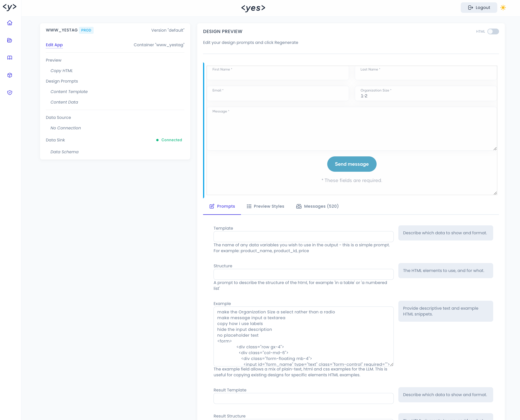Toggle the HTML preview switch
The width and height of the screenshot is (520, 420).
(x=493, y=31)
